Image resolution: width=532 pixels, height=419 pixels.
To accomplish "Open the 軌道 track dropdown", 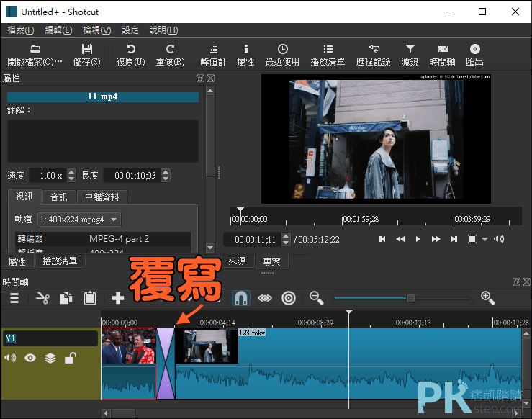I will 79,220.
